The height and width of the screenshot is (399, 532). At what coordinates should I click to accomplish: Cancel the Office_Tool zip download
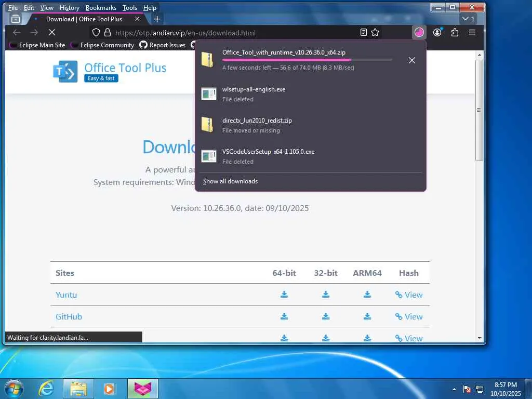411,60
